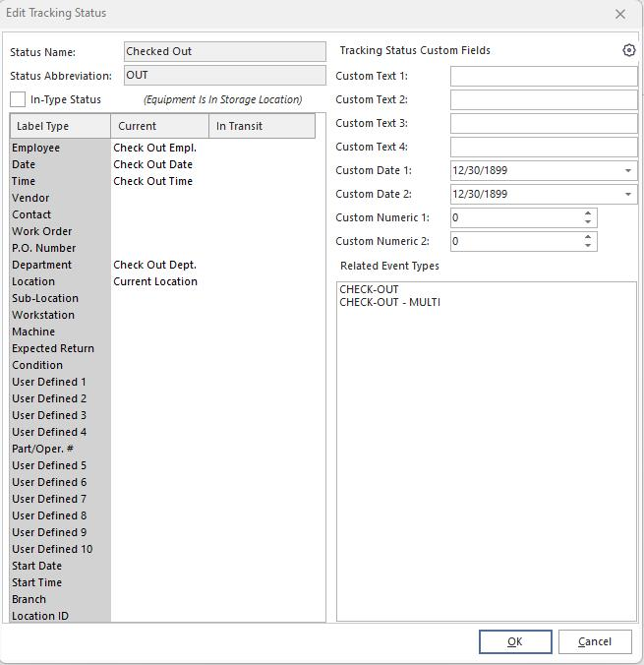Enable the In-Type Status checkbox

click(x=18, y=99)
